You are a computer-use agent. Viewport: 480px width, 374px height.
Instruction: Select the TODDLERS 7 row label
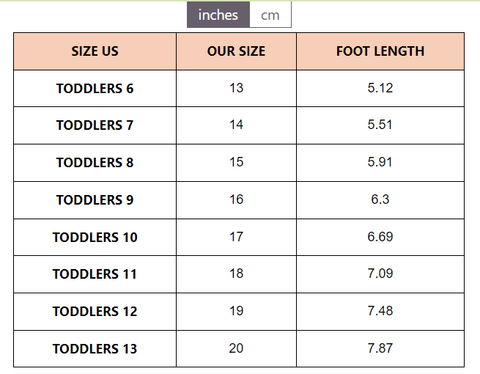pyautogui.click(x=95, y=125)
